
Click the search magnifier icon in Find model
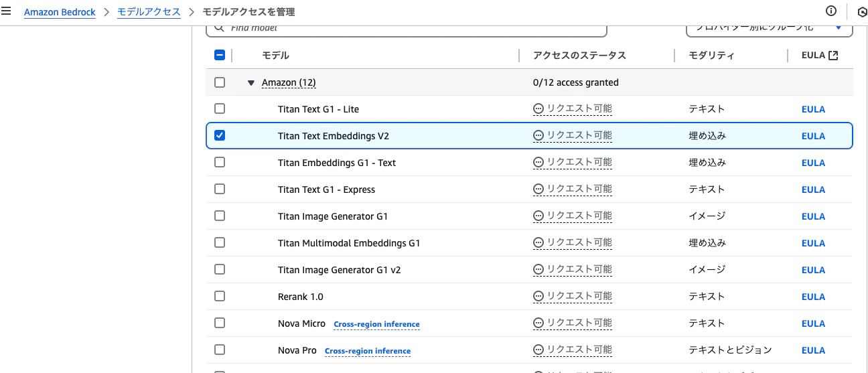tap(219, 28)
